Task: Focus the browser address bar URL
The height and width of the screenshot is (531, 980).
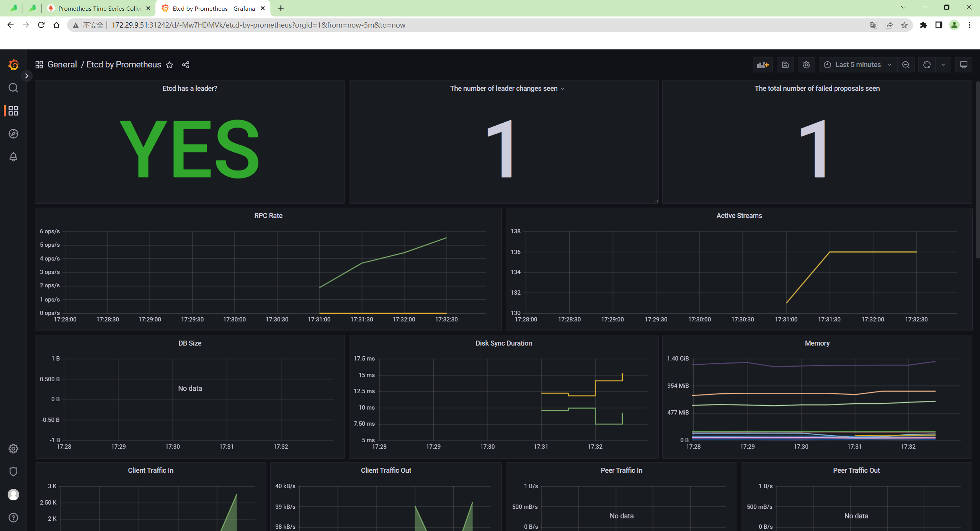Action: (258, 25)
